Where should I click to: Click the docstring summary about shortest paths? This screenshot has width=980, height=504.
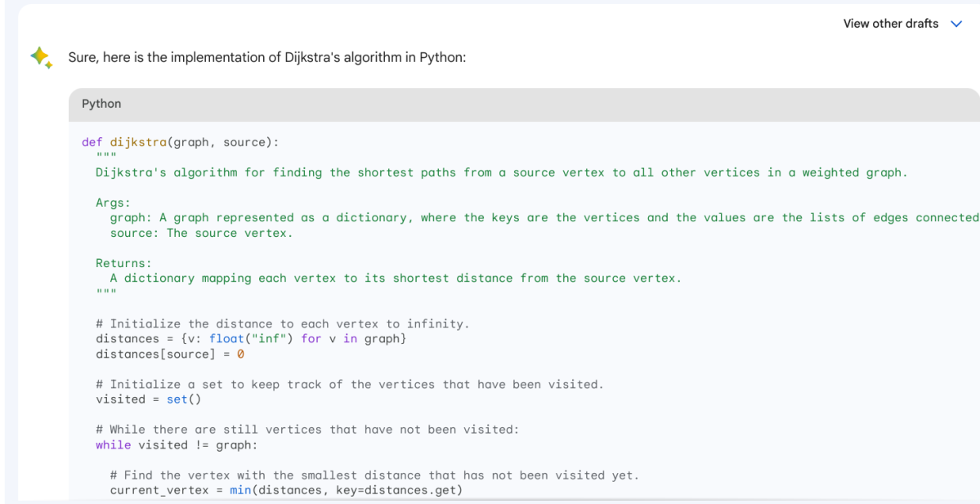coord(500,172)
